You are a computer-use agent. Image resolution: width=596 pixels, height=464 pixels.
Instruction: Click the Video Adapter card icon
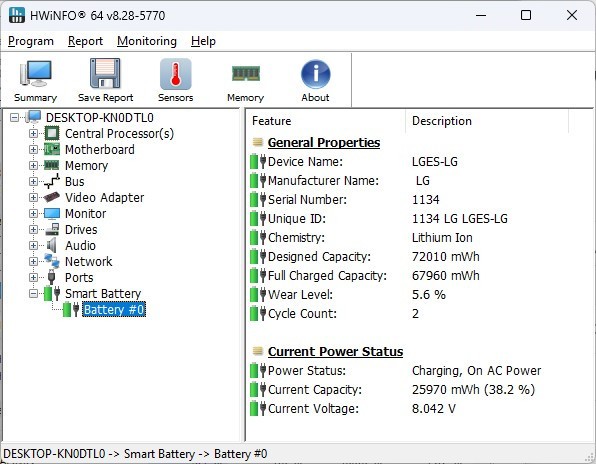(x=52, y=197)
